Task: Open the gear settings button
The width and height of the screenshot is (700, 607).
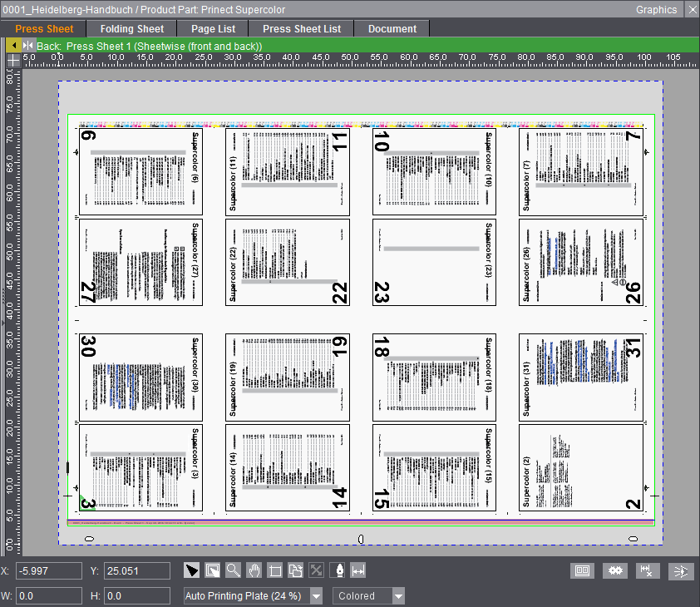Action: 616,570
